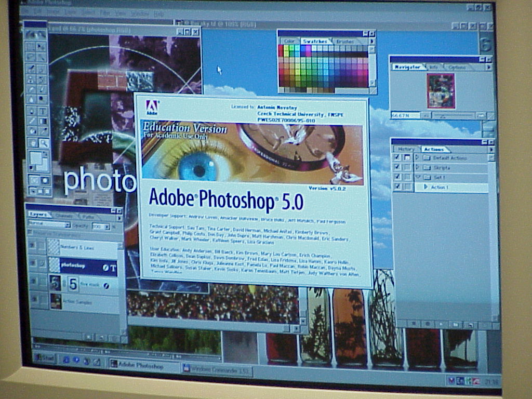Screen dimensions: 532x399
Task: Open the Navigator palette menu arrow
Action: pyautogui.click(x=489, y=67)
